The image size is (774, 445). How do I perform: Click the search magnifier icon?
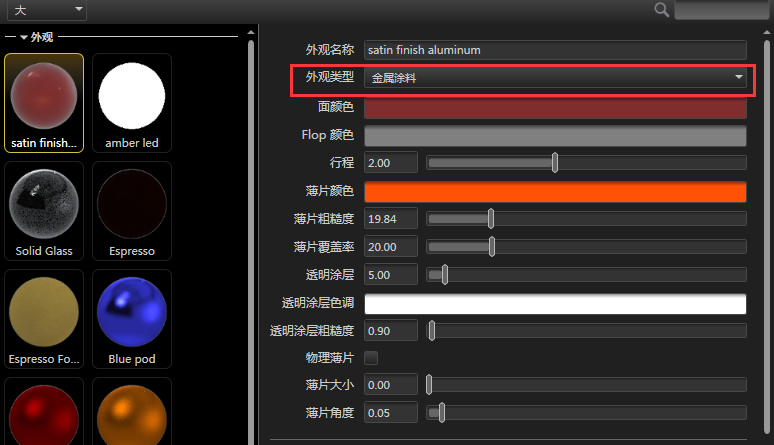pos(661,9)
